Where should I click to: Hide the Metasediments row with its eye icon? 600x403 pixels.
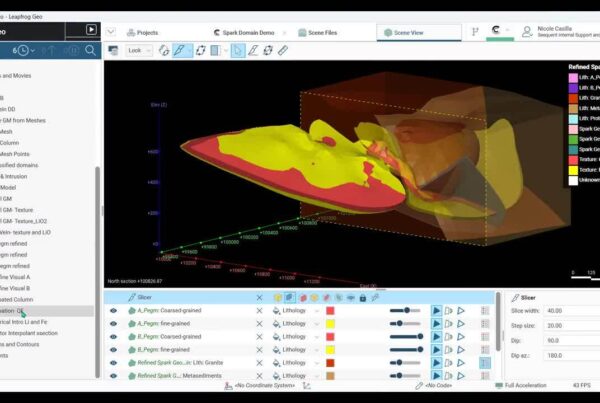(113, 376)
